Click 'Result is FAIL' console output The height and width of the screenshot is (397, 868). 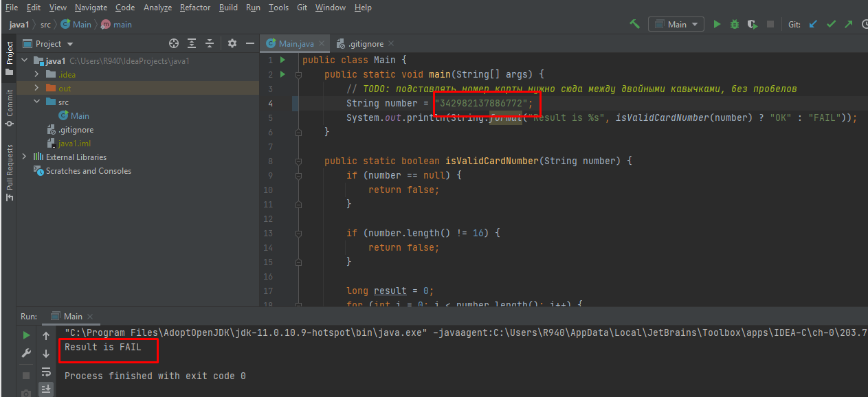coord(102,348)
